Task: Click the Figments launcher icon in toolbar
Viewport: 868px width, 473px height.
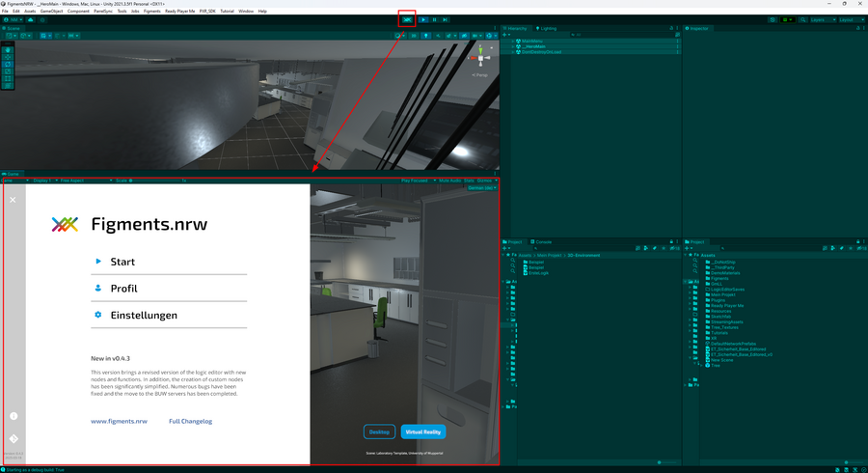Action: pos(407,19)
